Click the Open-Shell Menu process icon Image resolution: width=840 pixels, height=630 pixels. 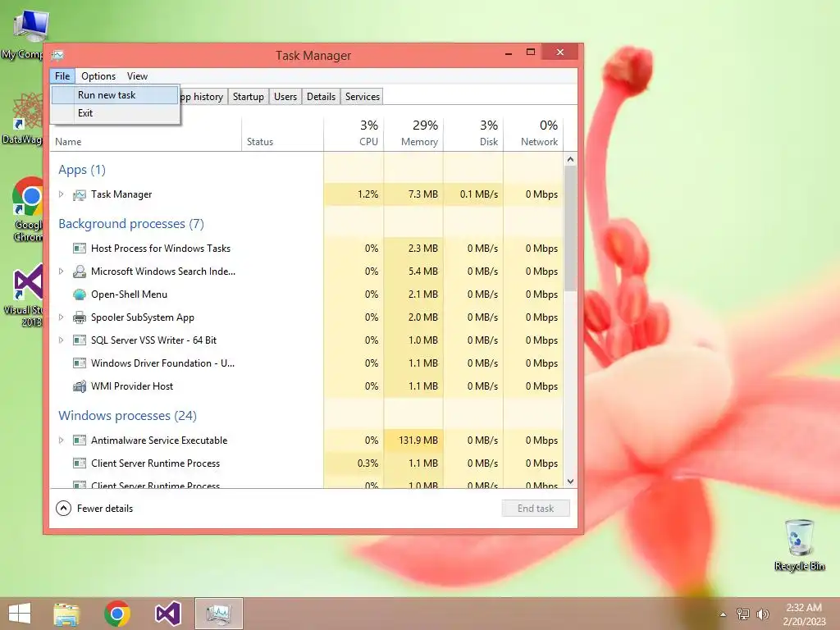coord(80,294)
